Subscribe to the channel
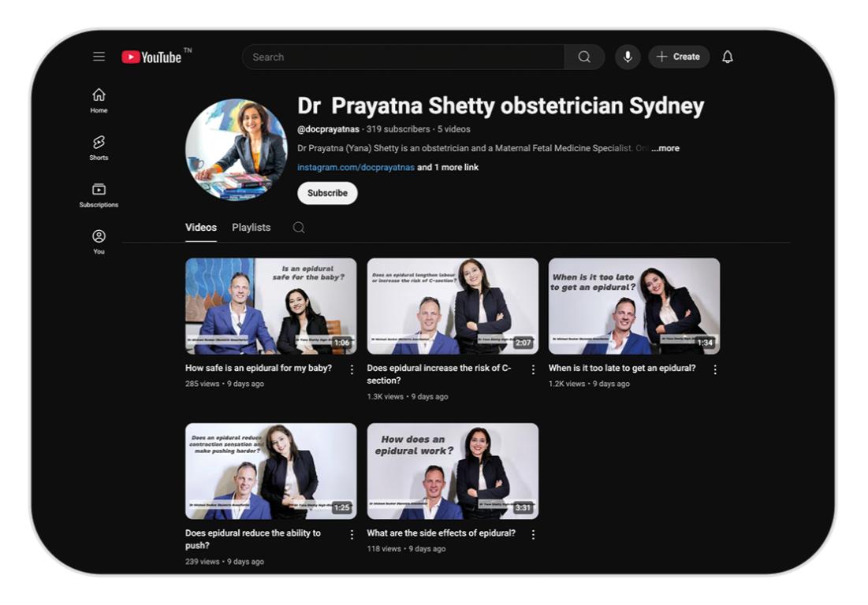 pos(327,193)
